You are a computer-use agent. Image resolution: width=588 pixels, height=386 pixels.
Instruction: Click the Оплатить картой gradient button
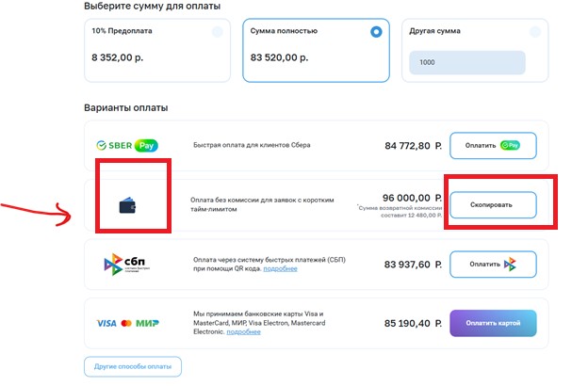[493, 323]
